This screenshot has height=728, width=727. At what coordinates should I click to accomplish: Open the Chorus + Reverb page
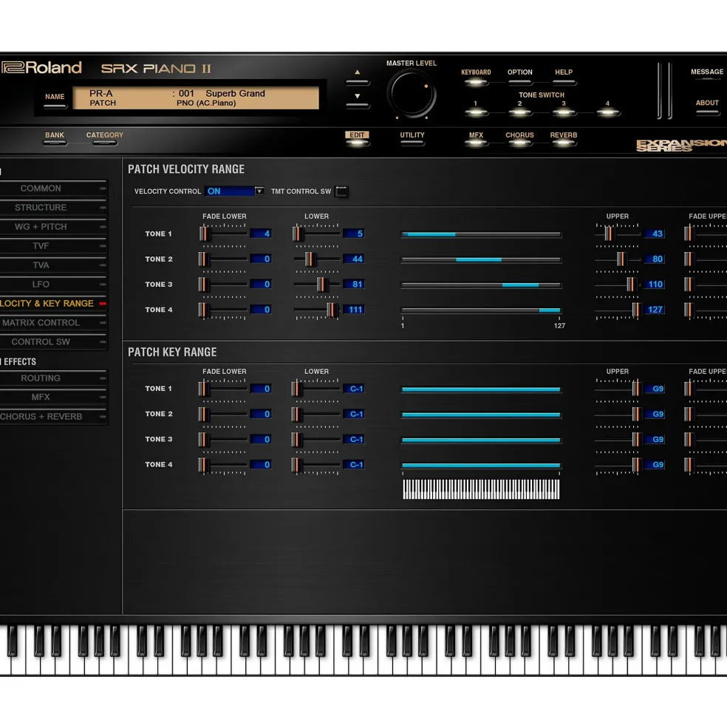coord(53,416)
